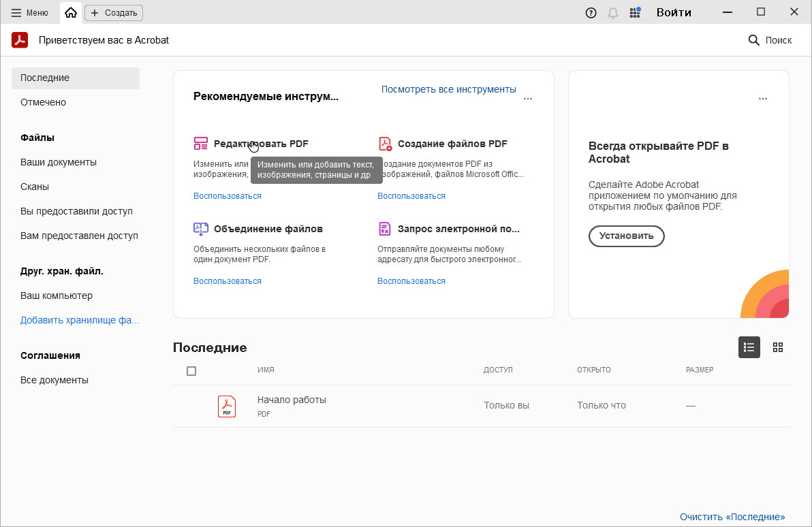The width and height of the screenshot is (812, 527).
Task: Click the Adobe Acrobat logo icon
Action: [20, 40]
